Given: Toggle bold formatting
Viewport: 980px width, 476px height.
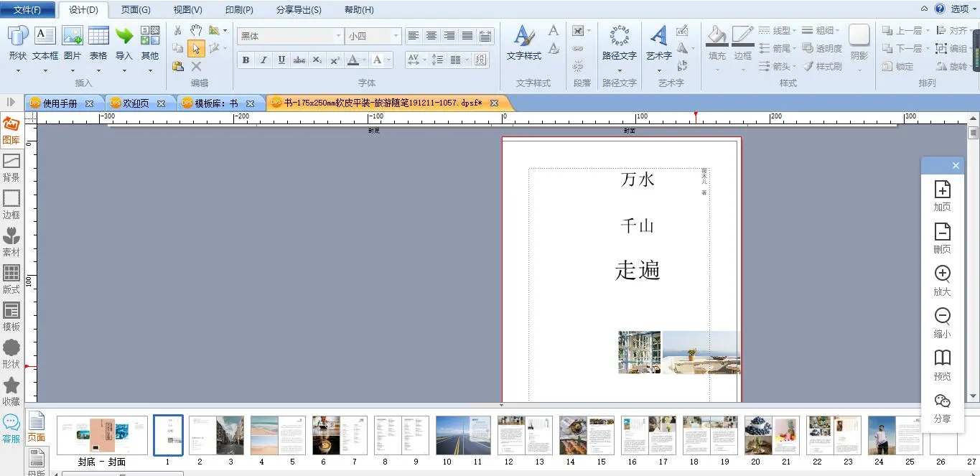Looking at the screenshot, I should [x=246, y=60].
